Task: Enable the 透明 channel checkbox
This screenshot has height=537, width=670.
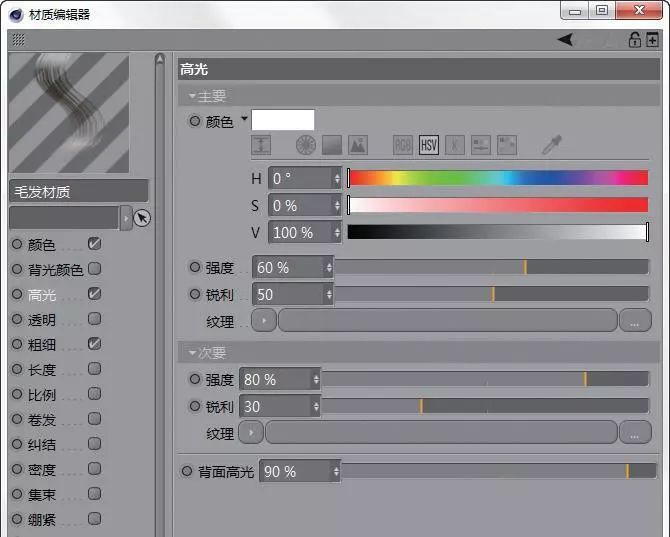Action: [x=94, y=319]
